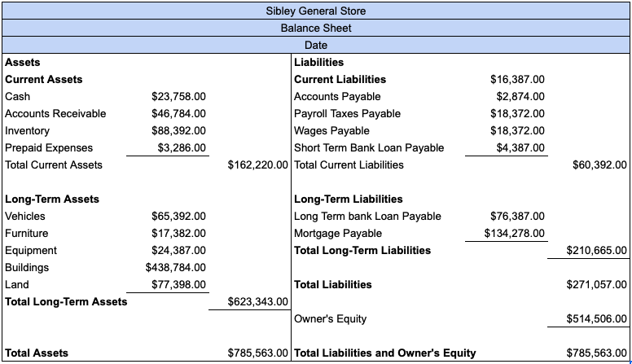Click the Mortgage Payable amount $134,278.00
The width and height of the screenshot is (632, 364).
(x=509, y=233)
